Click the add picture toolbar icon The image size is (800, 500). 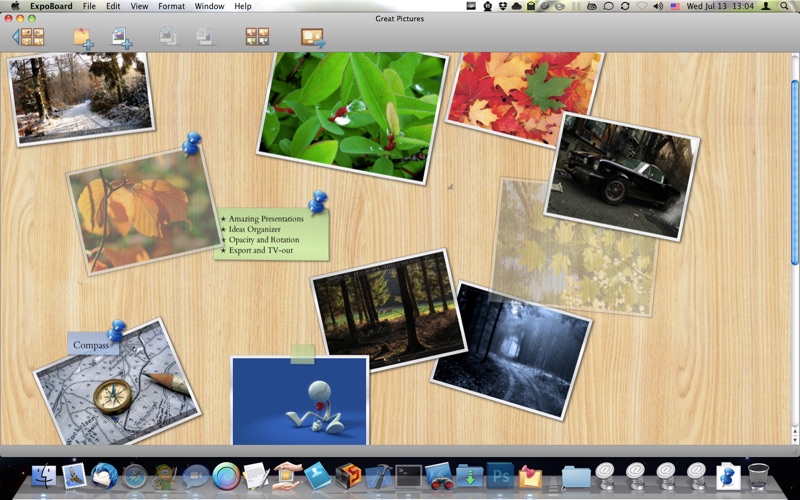(122, 37)
